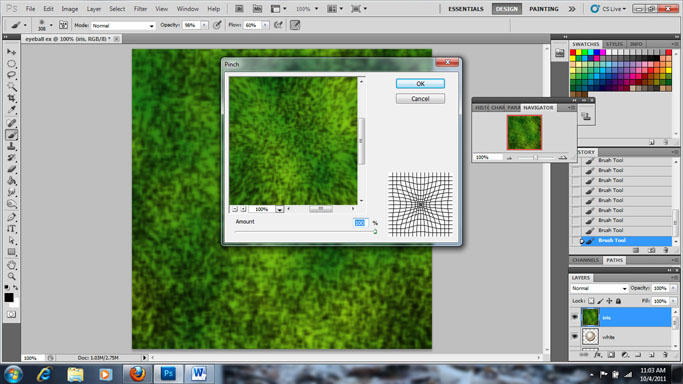
Task: Click the Navigator zoom slider
Action: pos(536,158)
